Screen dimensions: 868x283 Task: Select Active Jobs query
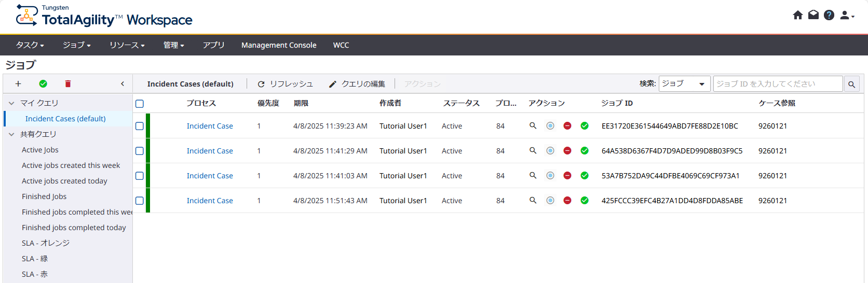40,150
